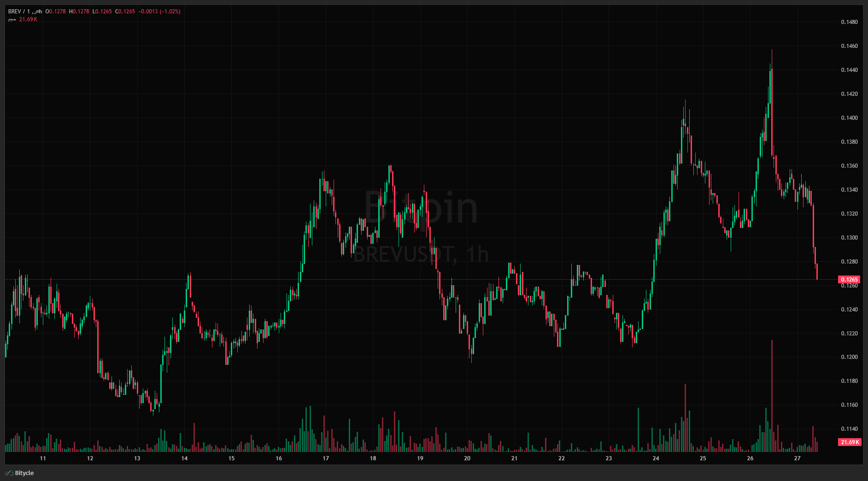Click the Bitpin watermark in chart center
This screenshot has height=481, width=868.
(421, 208)
